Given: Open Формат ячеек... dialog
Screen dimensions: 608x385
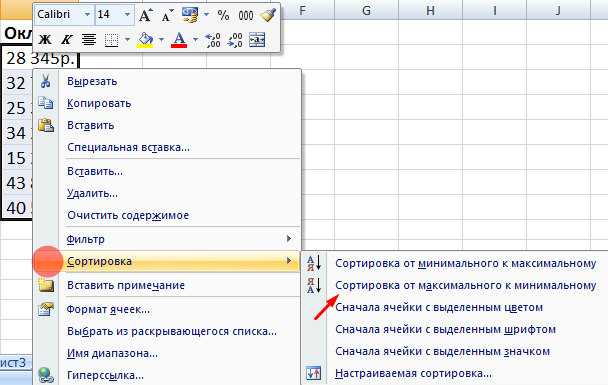Looking at the screenshot, I should (167, 309).
